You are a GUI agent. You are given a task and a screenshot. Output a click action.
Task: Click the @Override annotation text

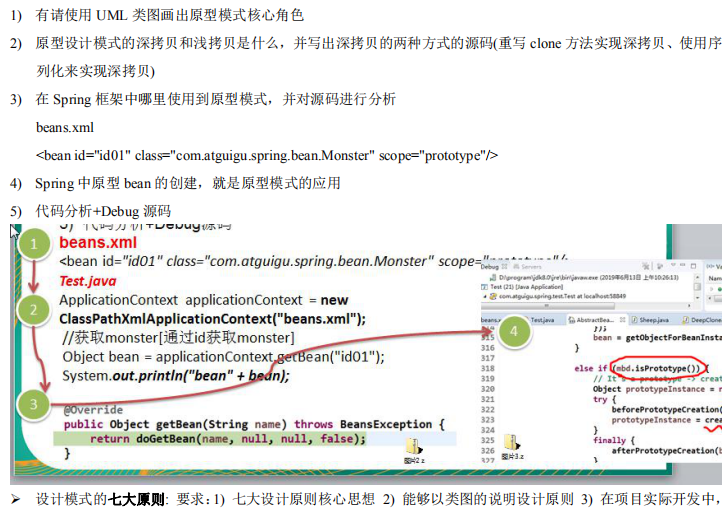[93, 410]
